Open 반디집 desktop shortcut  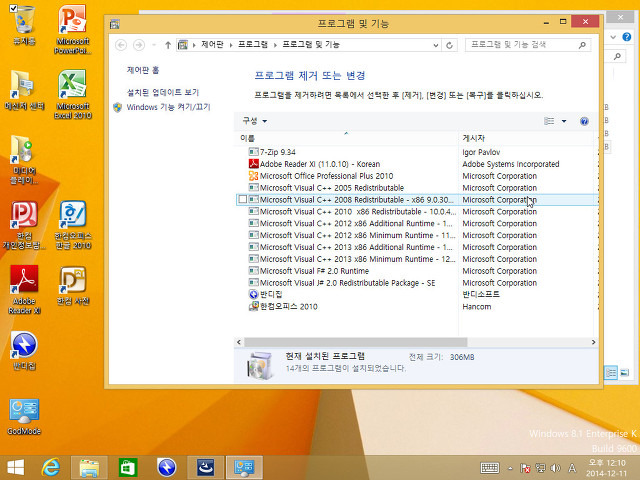pos(24,351)
